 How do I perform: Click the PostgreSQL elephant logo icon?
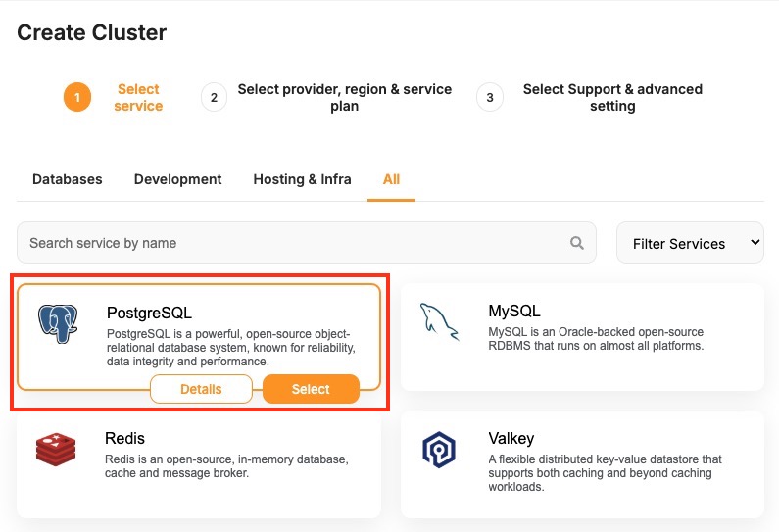pyautogui.click(x=58, y=323)
